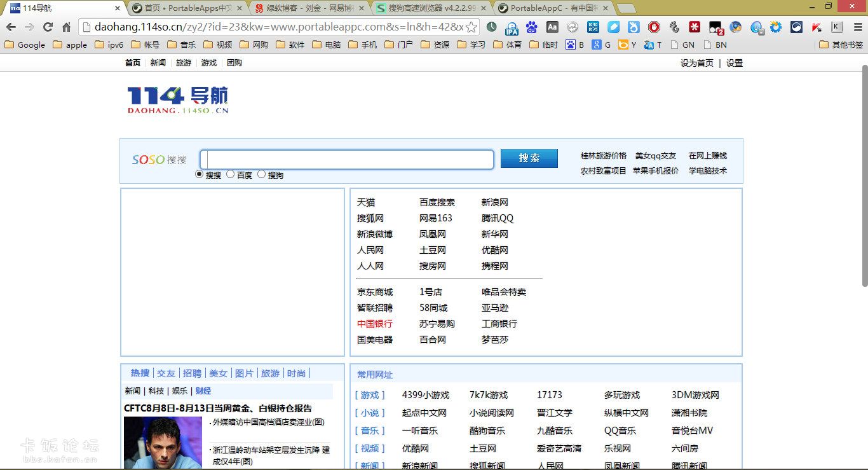Open the 4399小游戏 link
The image size is (868, 470).
426,395
